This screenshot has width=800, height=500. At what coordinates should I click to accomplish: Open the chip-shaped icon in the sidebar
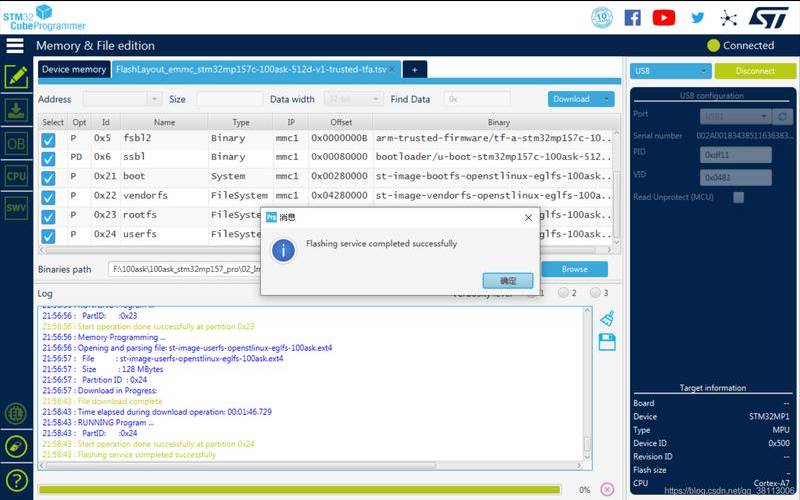[16, 413]
